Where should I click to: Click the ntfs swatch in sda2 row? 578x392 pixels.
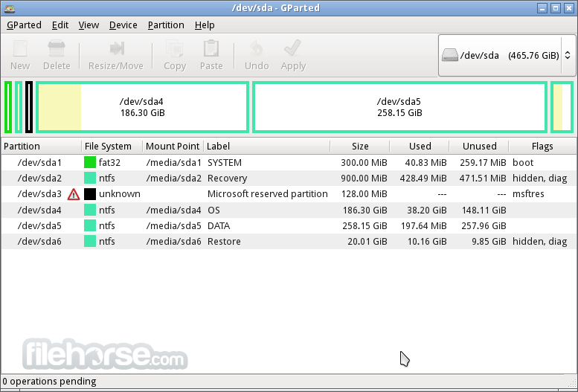click(x=90, y=178)
